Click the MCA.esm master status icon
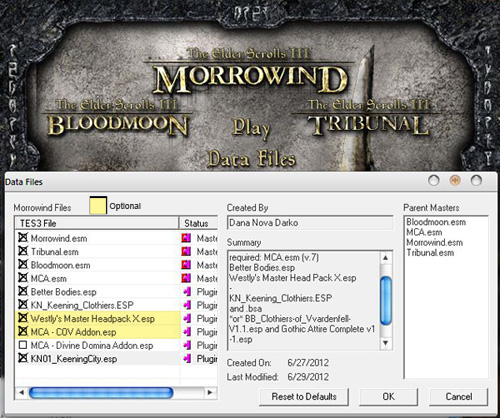The image size is (500, 418). pos(186,278)
